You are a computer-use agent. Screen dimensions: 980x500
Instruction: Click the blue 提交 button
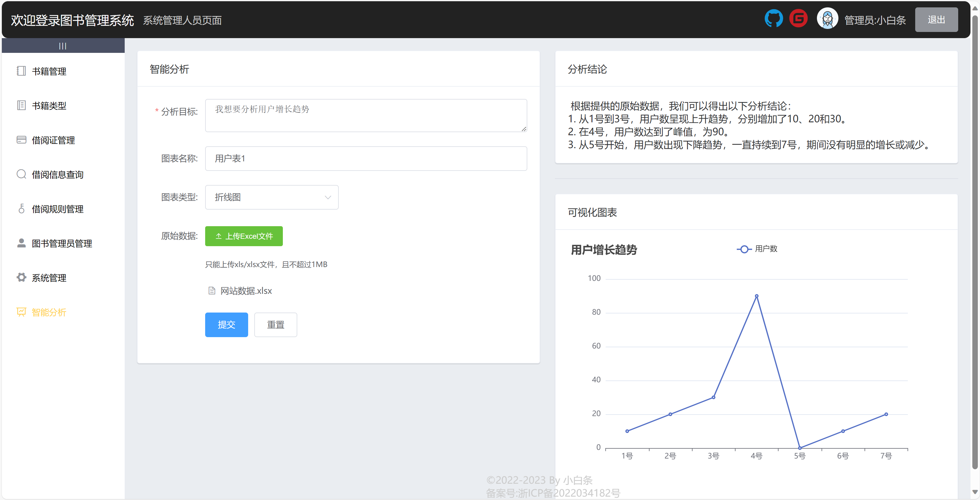pyautogui.click(x=226, y=325)
